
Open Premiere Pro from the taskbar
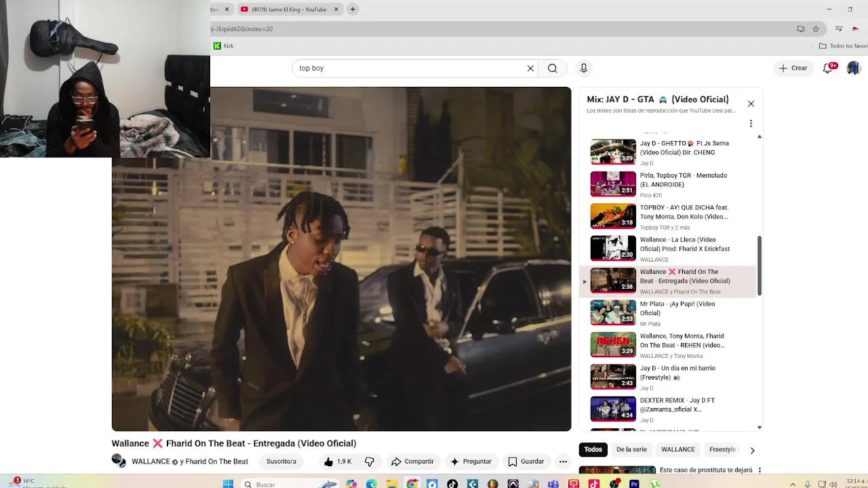tap(635, 484)
